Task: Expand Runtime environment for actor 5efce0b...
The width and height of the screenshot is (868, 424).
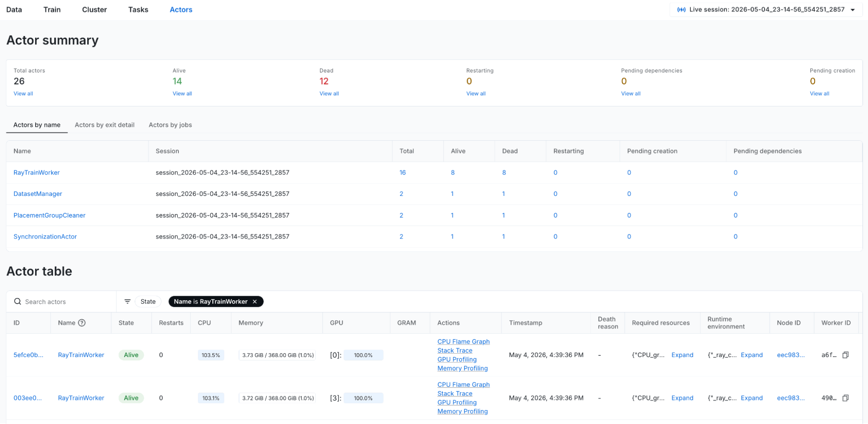Action: click(x=752, y=355)
